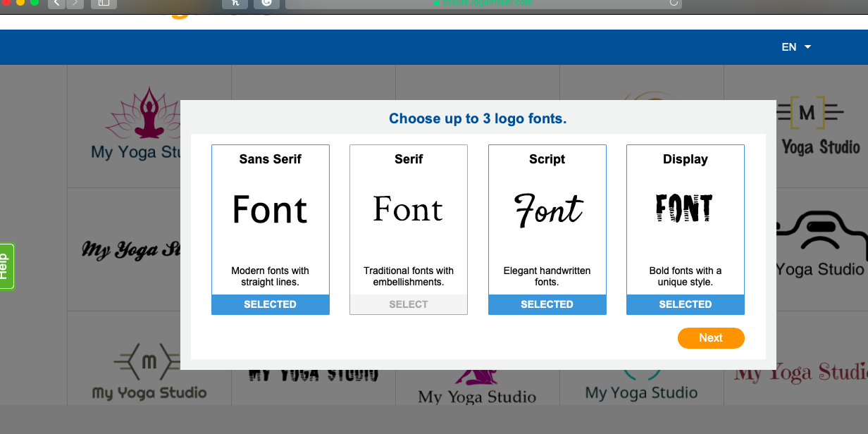The height and width of the screenshot is (434, 868).
Task: Click the browser address bar
Action: [483, 4]
